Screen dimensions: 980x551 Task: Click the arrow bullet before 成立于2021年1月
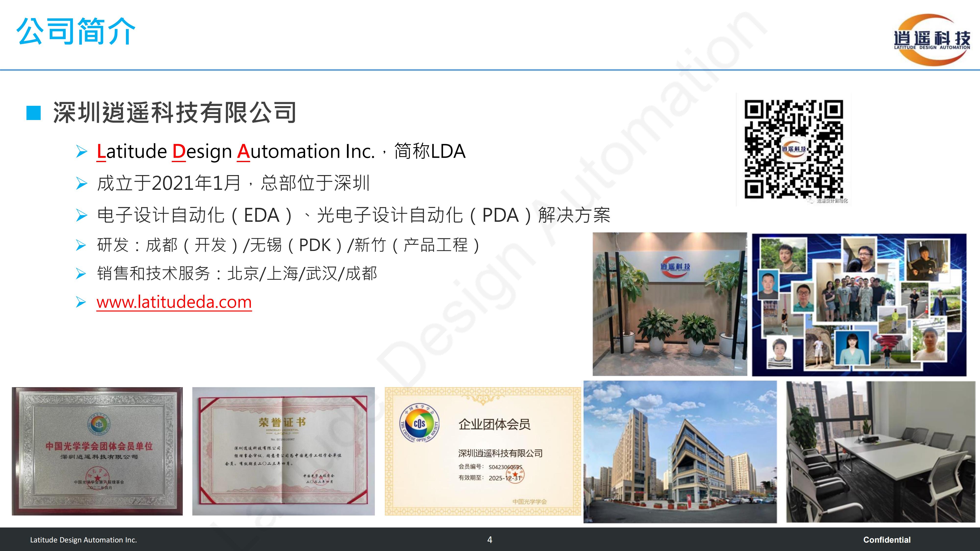(x=81, y=184)
